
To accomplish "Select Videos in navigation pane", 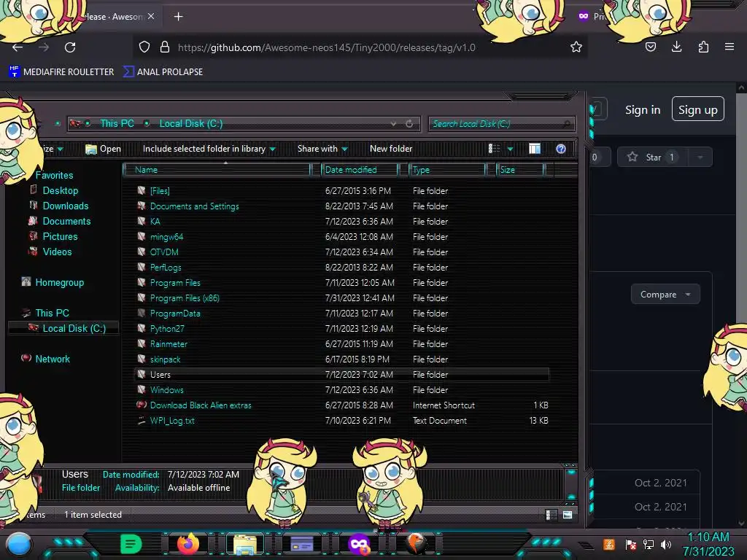I will [57, 252].
